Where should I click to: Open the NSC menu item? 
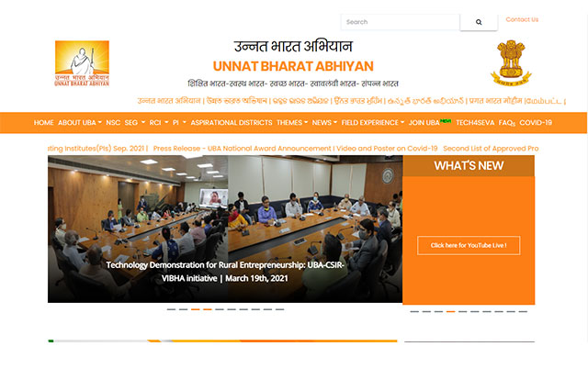pyautogui.click(x=113, y=122)
